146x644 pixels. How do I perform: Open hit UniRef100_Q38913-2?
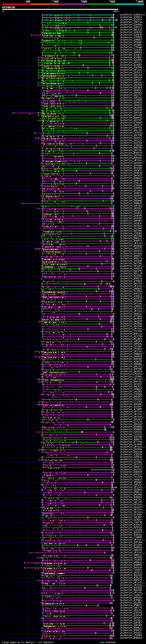[x=132, y=15]
